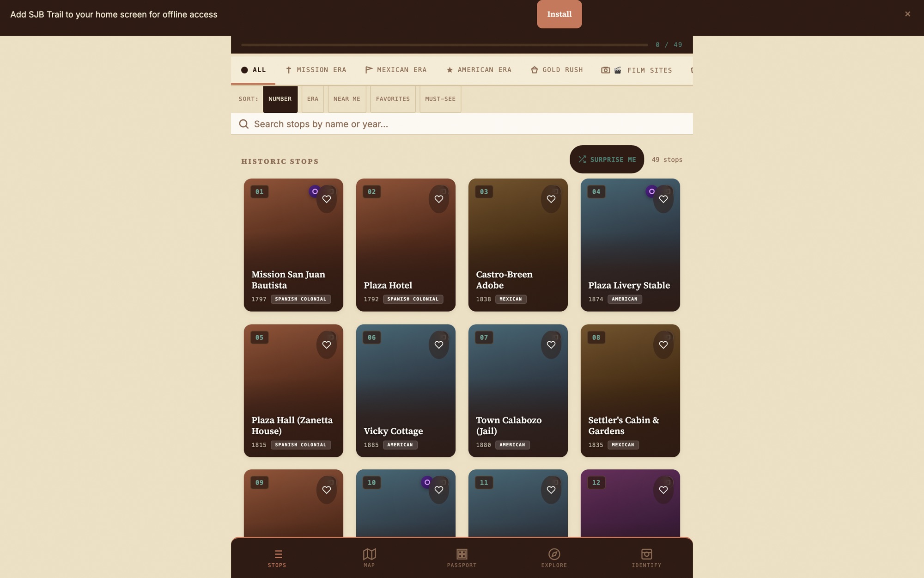Click the '49 stops' count label
924x578 pixels.
point(667,160)
